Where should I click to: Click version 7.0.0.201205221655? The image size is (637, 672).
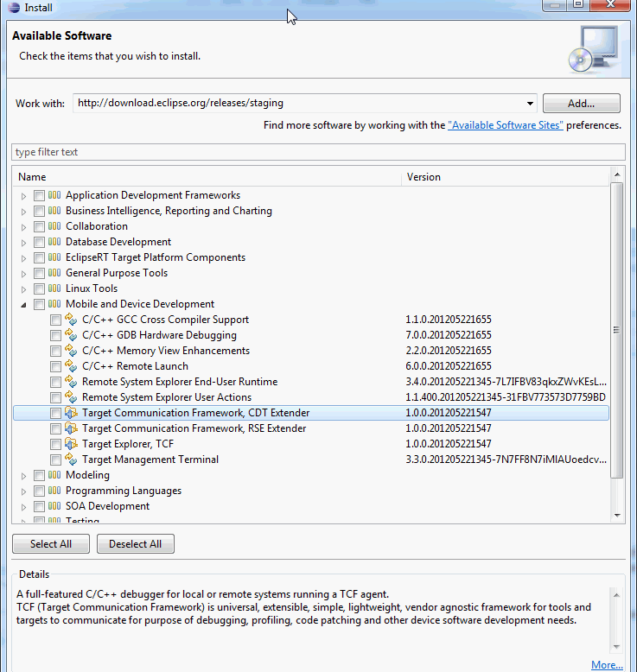449,335
